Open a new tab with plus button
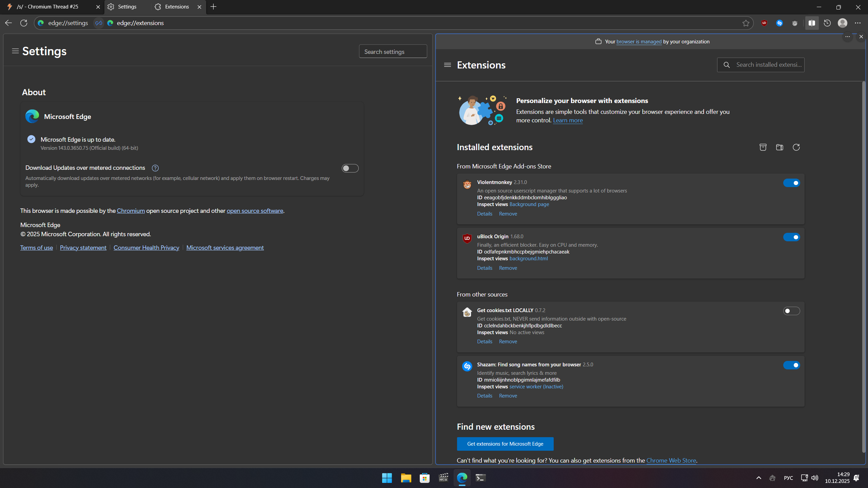 [213, 7]
